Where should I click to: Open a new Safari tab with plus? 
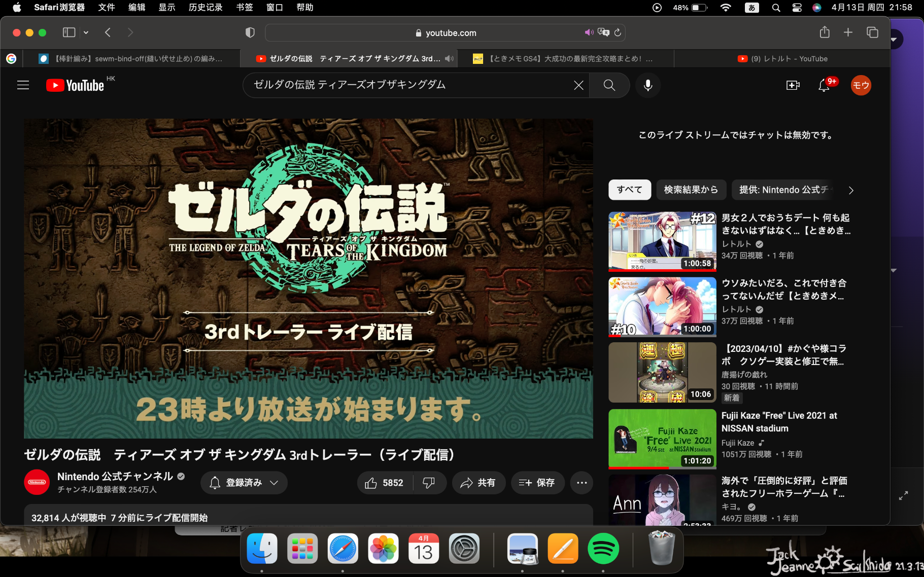(x=848, y=32)
